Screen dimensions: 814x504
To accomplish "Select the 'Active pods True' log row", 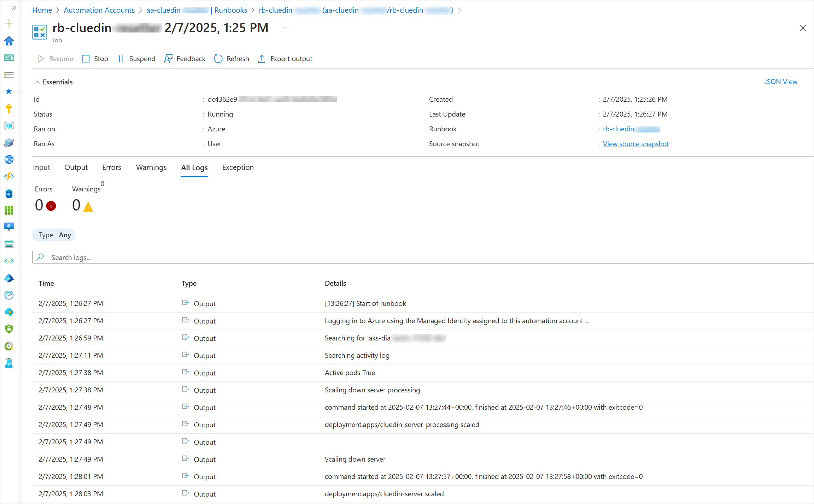I will pos(423,373).
